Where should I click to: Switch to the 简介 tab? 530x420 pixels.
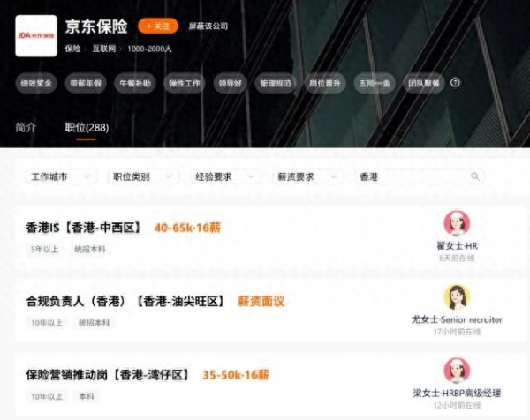click(x=26, y=128)
